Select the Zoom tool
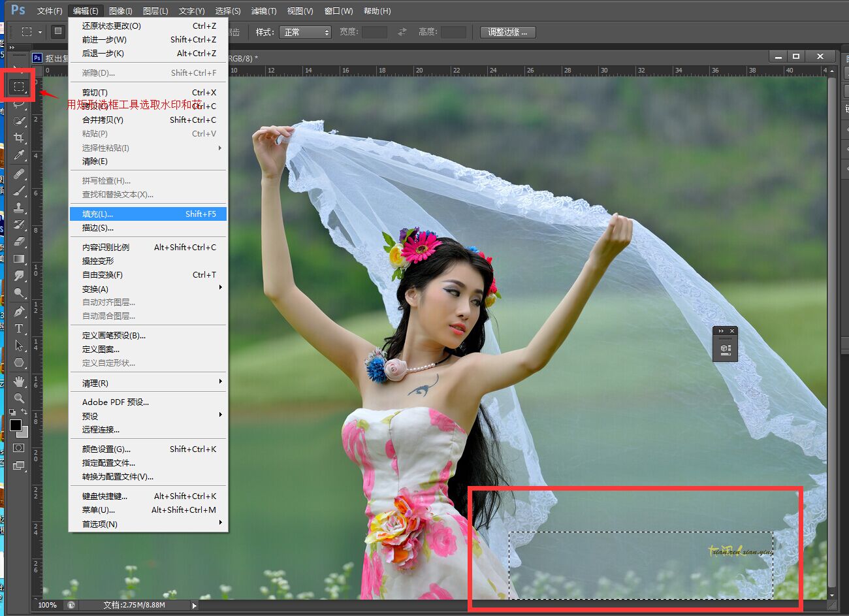This screenshot has height=616, width=849. coord(20,397)
